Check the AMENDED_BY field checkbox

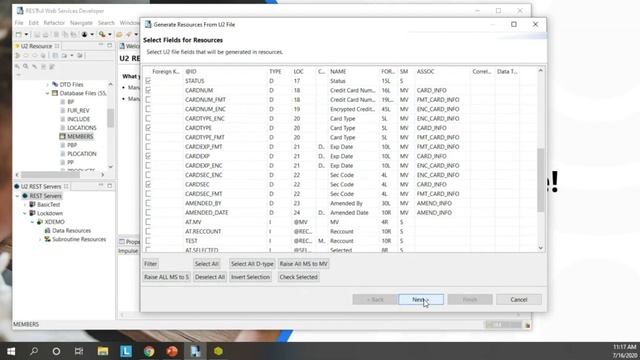[x=148, y=203]
